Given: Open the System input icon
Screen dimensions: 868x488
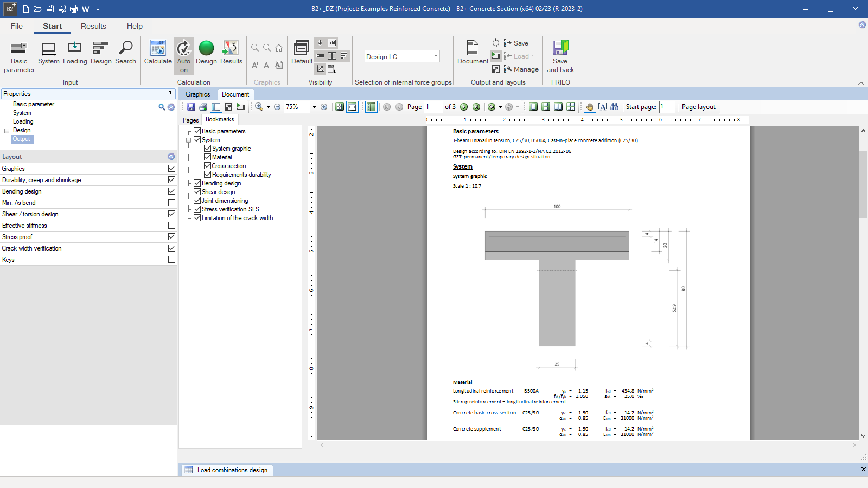Looking at the screenshot, I should tap(49, 53).
